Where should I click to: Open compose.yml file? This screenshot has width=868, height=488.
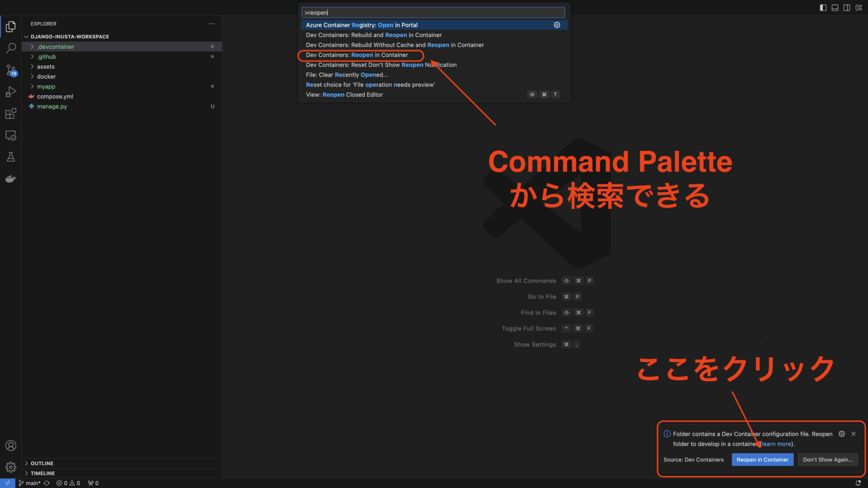click(x=122, y=96)
